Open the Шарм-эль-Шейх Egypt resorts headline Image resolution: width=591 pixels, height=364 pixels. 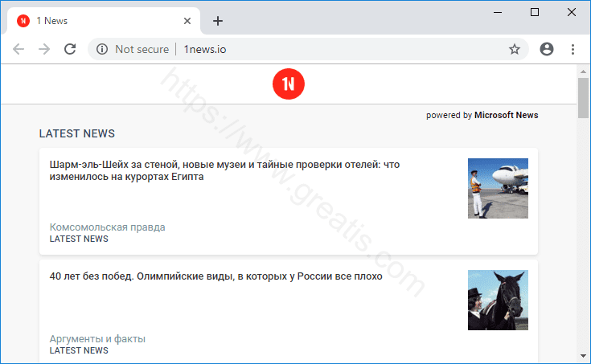pyautogui.click(x=224, y=170)
